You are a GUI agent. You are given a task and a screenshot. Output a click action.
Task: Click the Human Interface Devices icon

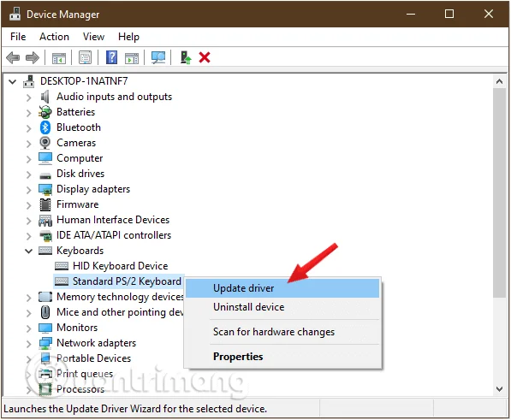point(45,221)
